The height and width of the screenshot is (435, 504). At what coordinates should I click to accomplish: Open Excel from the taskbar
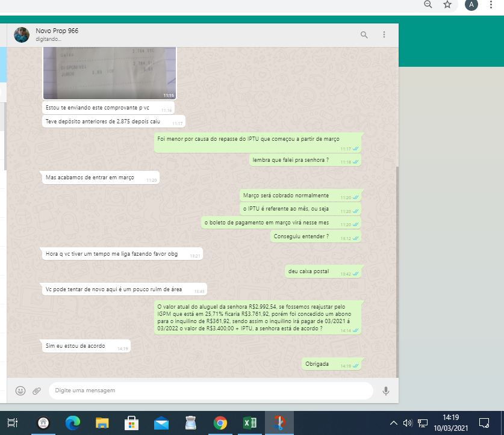click(249, 423)
